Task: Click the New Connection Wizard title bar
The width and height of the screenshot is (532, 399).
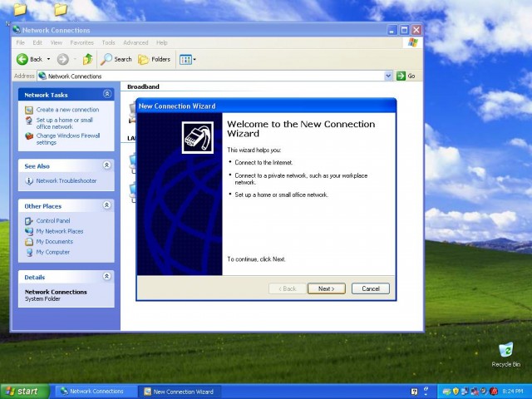Action: coord(266,106)
